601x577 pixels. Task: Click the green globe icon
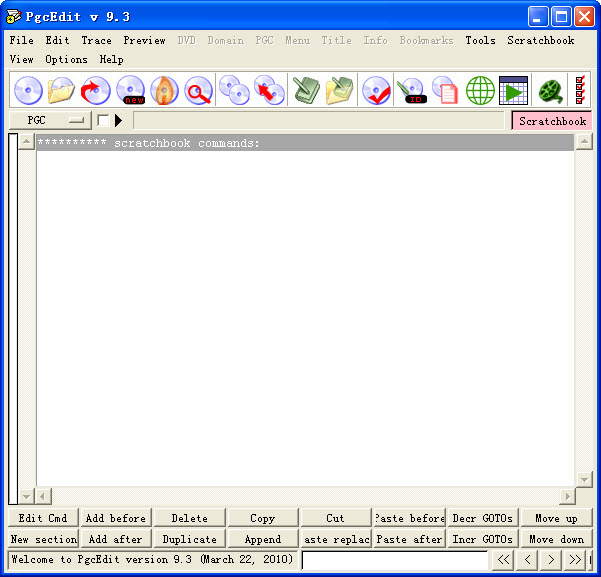[x=480, y=90]
